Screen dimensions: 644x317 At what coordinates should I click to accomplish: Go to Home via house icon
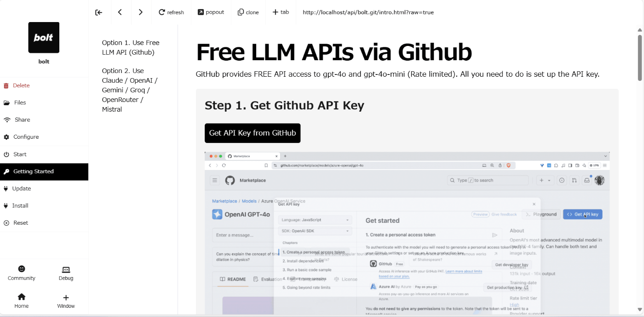tap(22, 297)
